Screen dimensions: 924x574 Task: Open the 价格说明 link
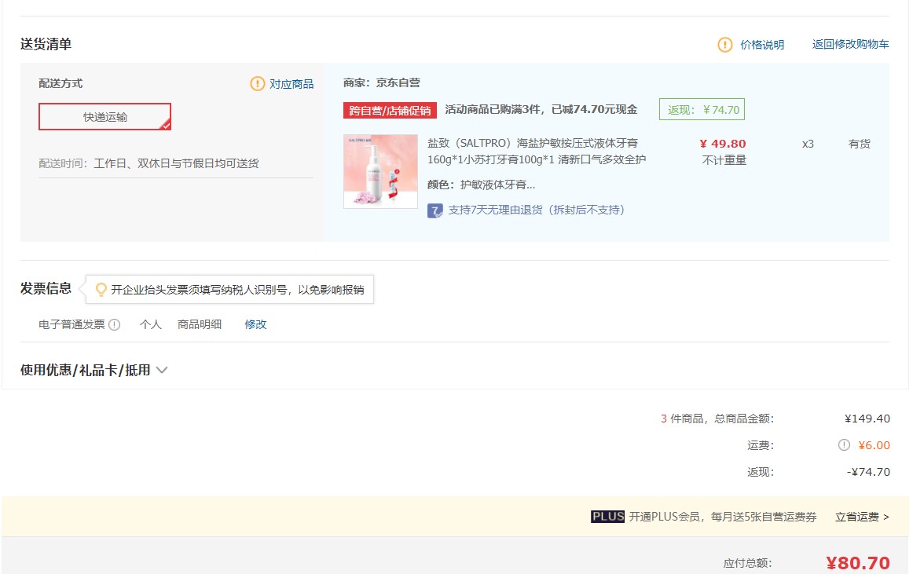[762, 45]
